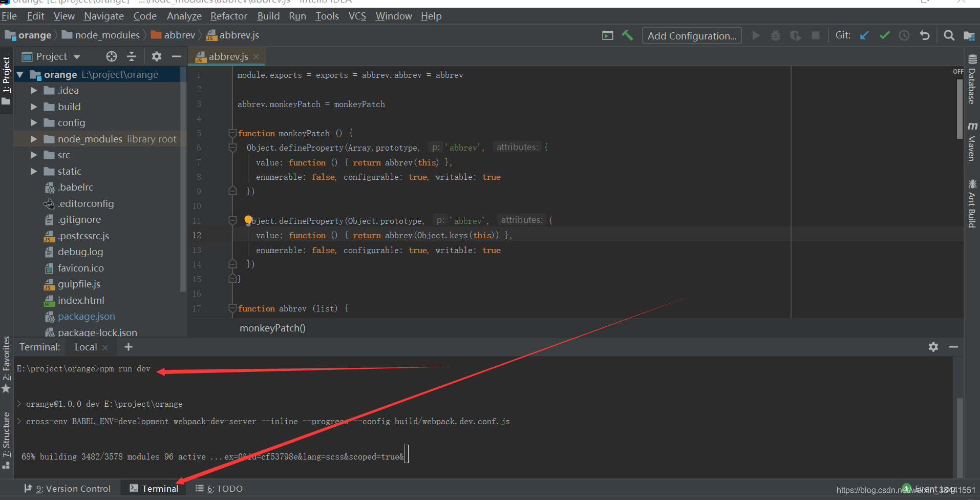Open Project panel settings gear
This screenshot has height=500, width=980.
[x=157, y=56]
